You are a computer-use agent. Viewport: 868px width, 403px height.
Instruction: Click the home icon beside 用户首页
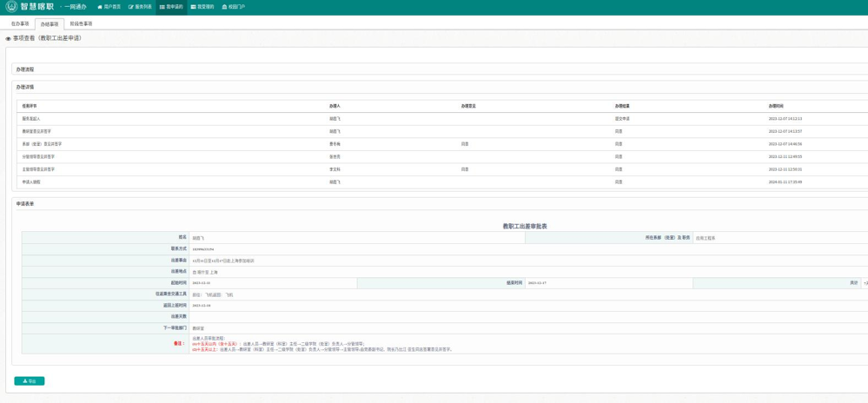pos(100,7)
